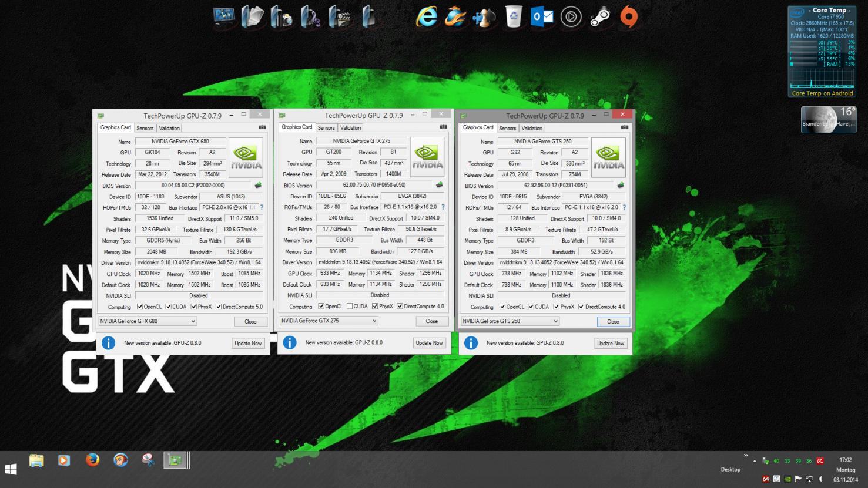868x488 pixels.
Task: Save the GTX 680 BIOS via the chip icon
Action: click(x=258, y=186)
